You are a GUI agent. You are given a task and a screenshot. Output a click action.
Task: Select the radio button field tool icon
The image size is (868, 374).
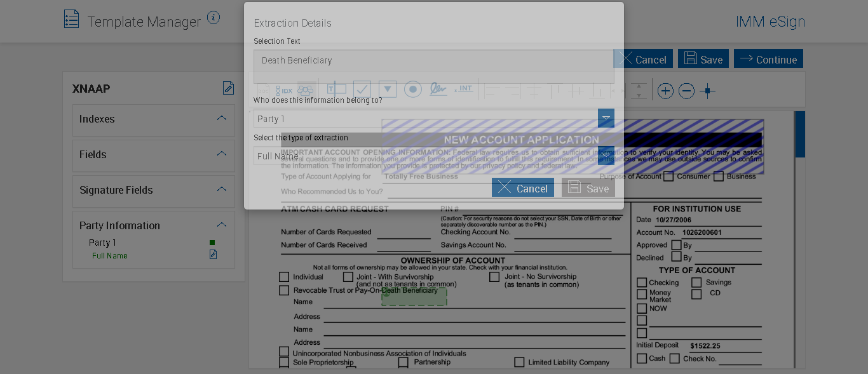[x=413, y=90]
